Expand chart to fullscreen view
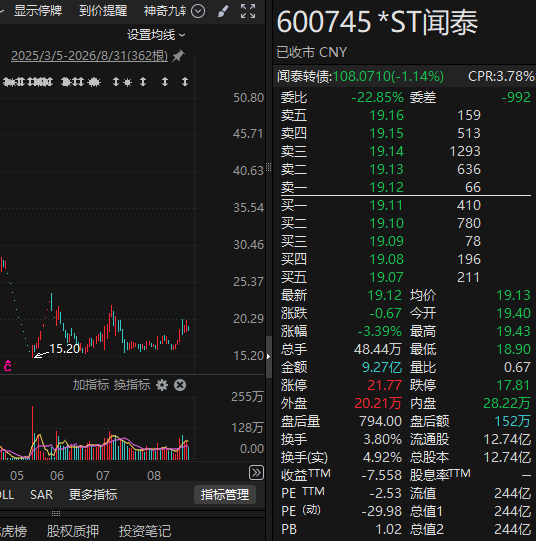536x541 pixels. click(248, 11)
